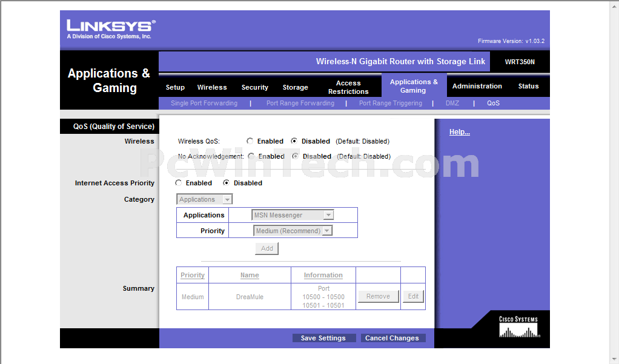This screenshot has width=619, height=364.
Task: Click the WRT350N model label
Action: 520,62
